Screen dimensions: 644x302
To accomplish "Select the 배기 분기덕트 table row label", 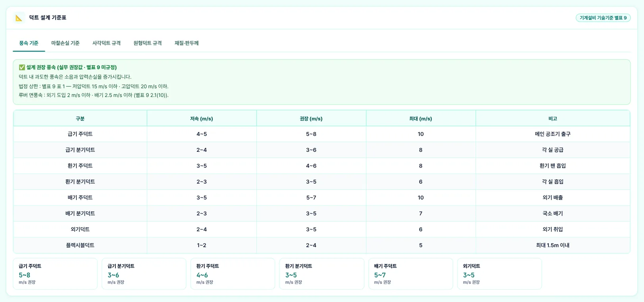I will tap(80, 214).
